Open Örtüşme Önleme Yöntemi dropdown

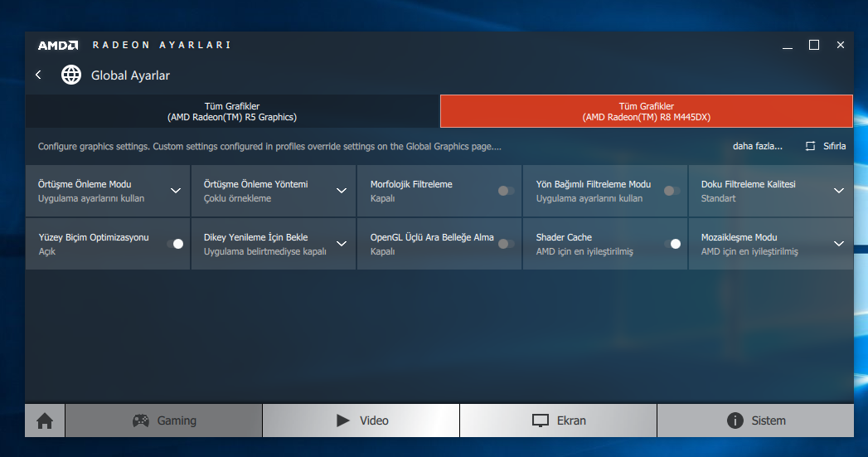tap(342, 191)
